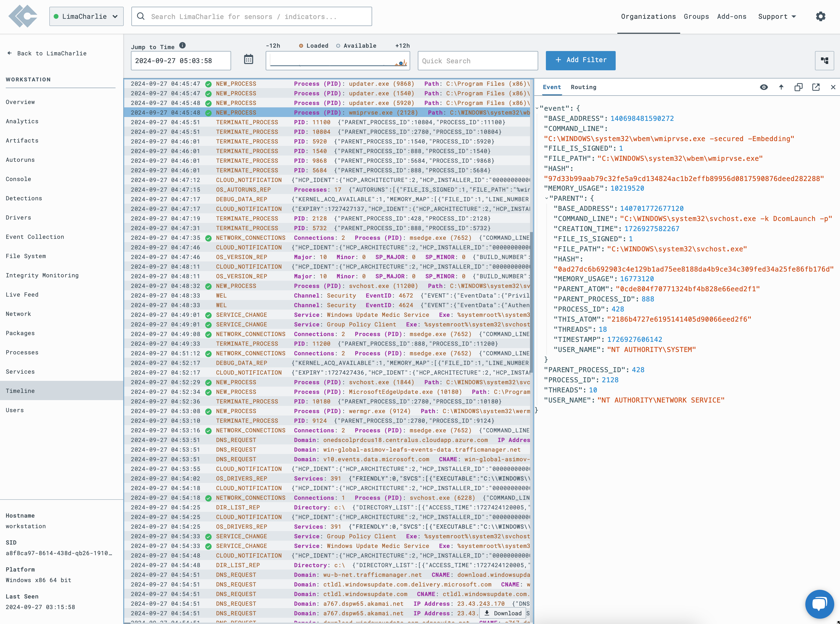Select Timeline in sidebar
840x624 pixels.
[x=62, y=391]
